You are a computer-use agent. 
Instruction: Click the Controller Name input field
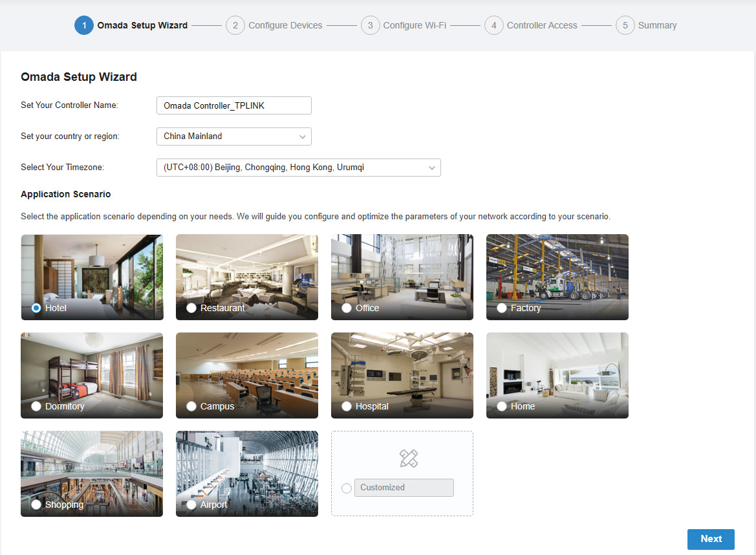[x=234, y=105]
